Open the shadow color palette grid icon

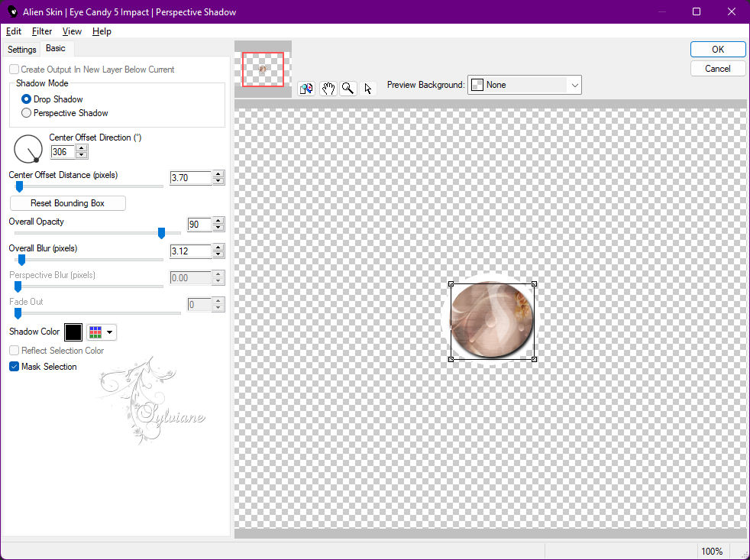[95, 332]
